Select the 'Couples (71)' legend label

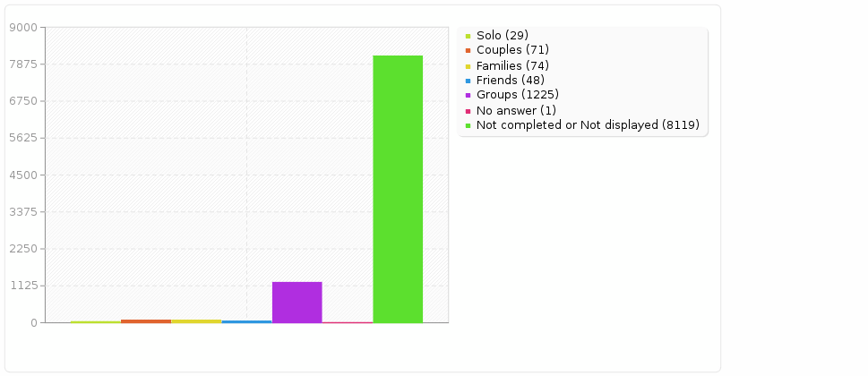pos(512,50)
